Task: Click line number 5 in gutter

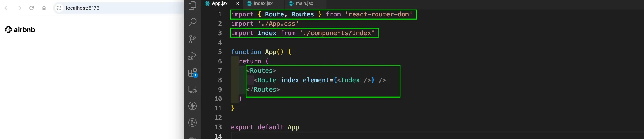Action: 220,52
